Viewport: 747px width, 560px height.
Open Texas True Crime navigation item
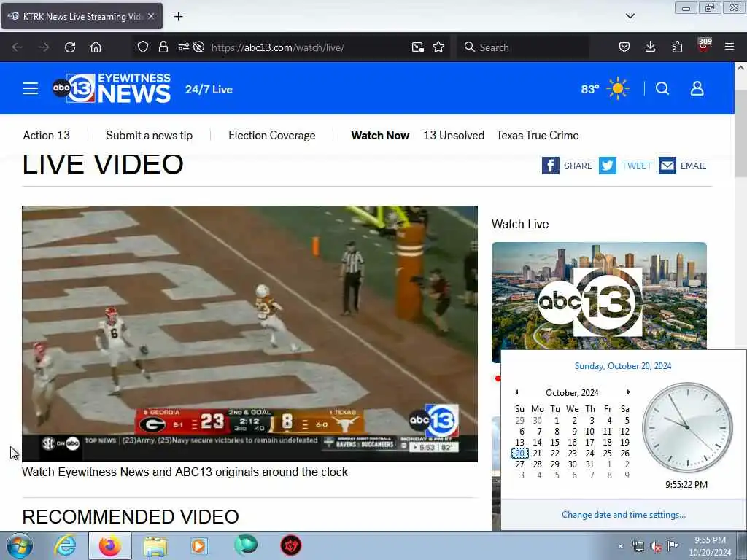pyautogui.click(x=538, y=135)
